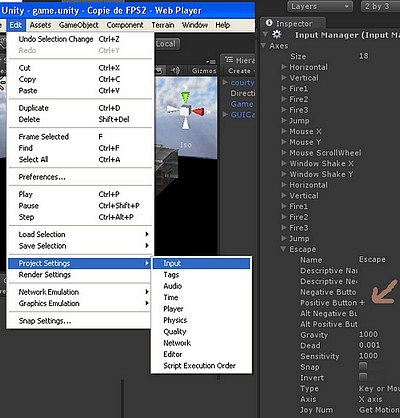
Task: Click the Escape Name value field
Action: click(x=379, y=259)
